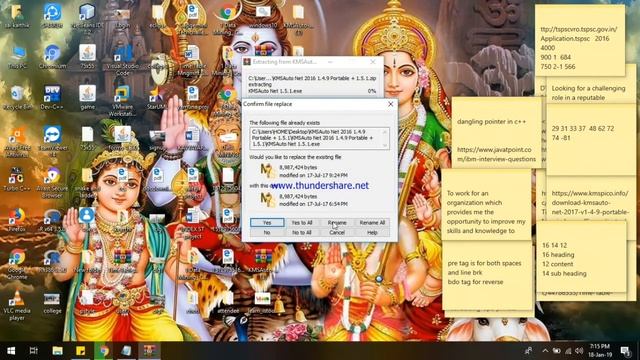
Task: Open Sticky Notes from the taskbar
Action: point(80,351)
